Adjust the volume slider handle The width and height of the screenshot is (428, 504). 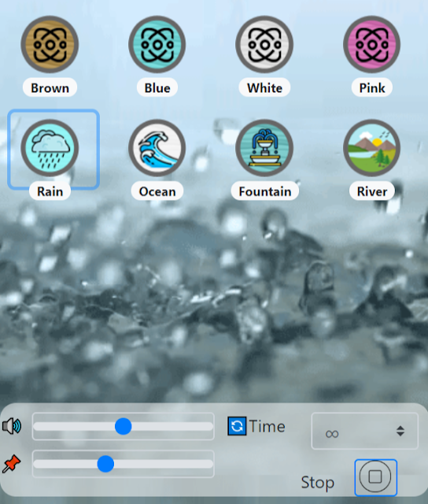click(123, 426)
